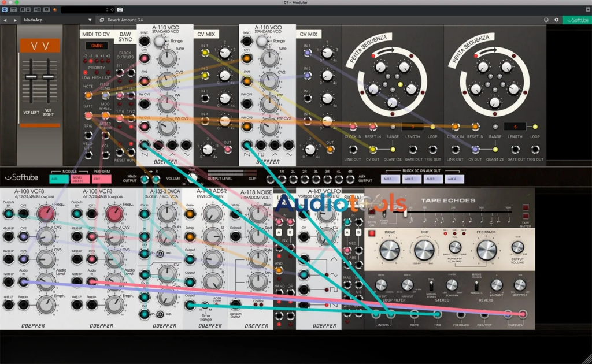The image size is (592, 364).
Task: Flip the reverb Before Echoes/Parallel switch
Action: click(476, 285)
